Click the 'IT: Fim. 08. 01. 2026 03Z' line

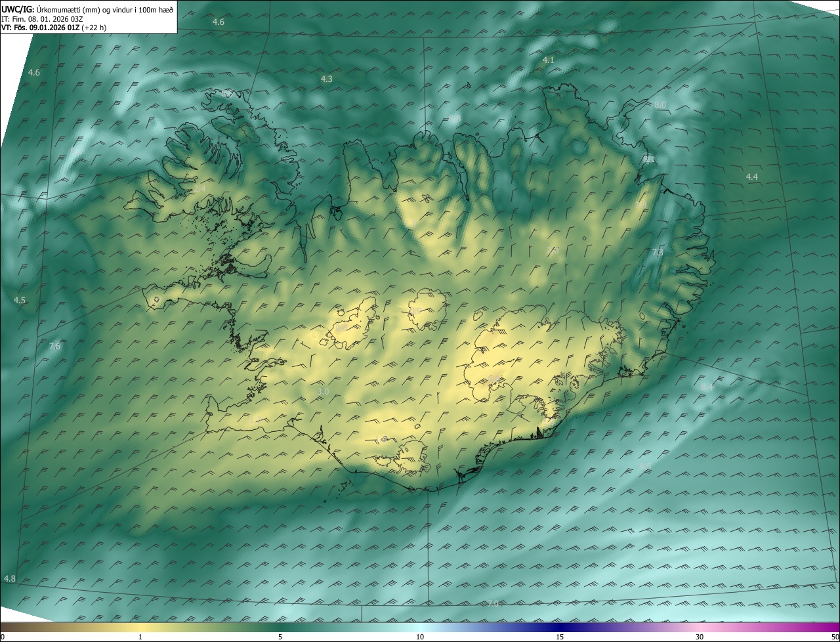(x=42, y=19)
